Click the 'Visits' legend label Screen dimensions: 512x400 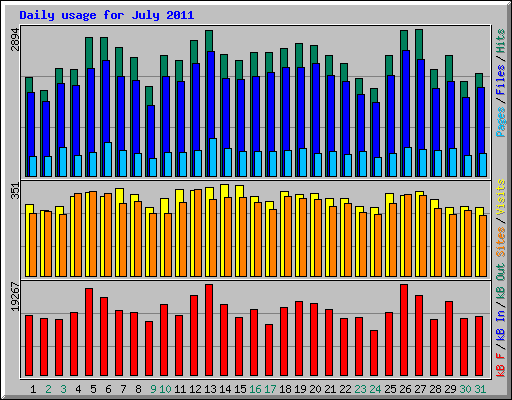tap(501, 197)
